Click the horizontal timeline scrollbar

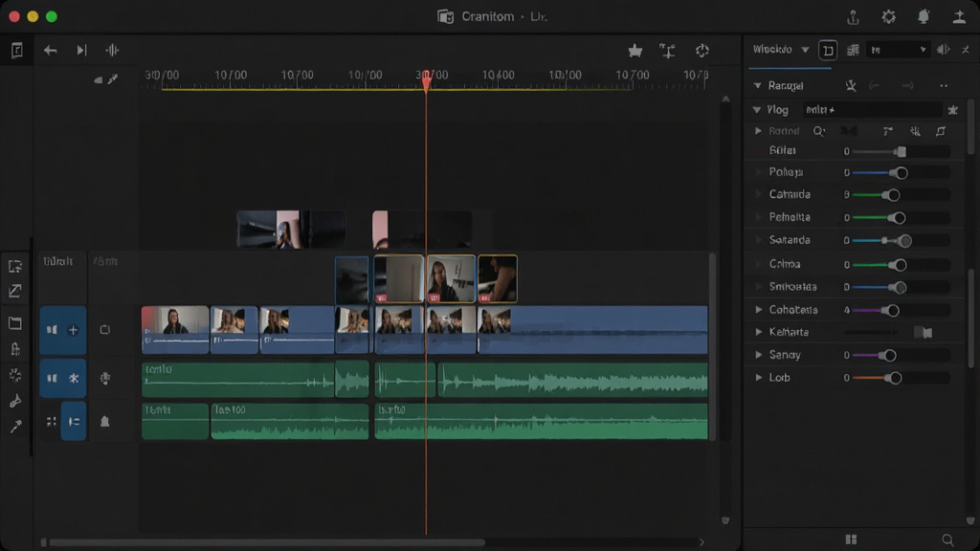tap(266, 542)
